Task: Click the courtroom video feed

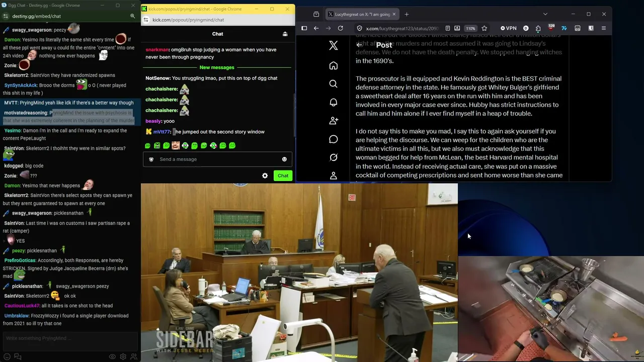Action: point(299,273)
